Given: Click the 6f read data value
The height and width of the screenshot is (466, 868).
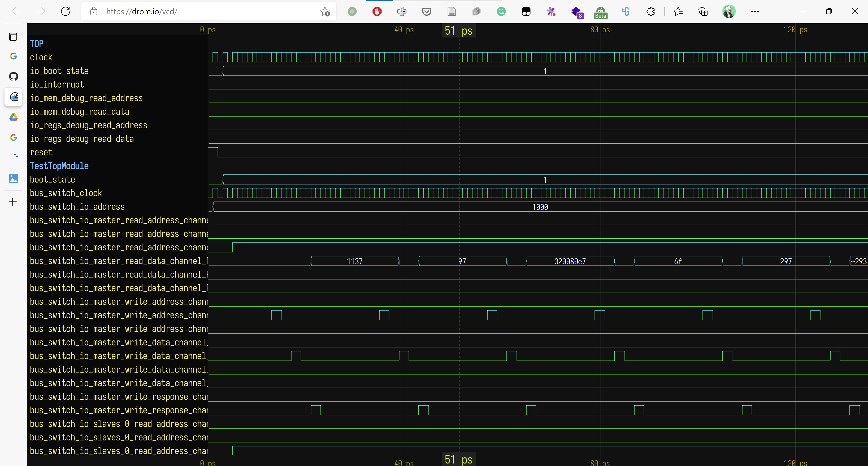Looking at the screenshot, I should point(678,261).
